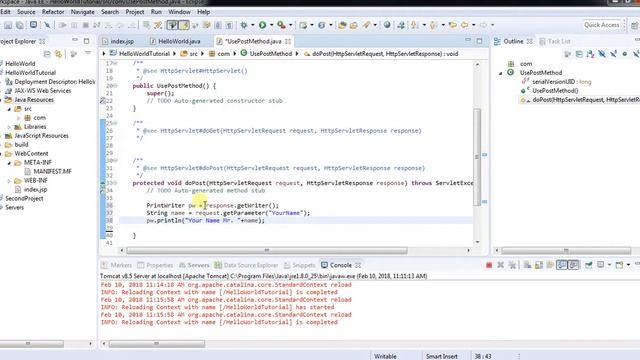Screen dimensions: 640x360
Task: Collapse the META-INF folder
Action: pyautogui.click(x=9, y=163)
